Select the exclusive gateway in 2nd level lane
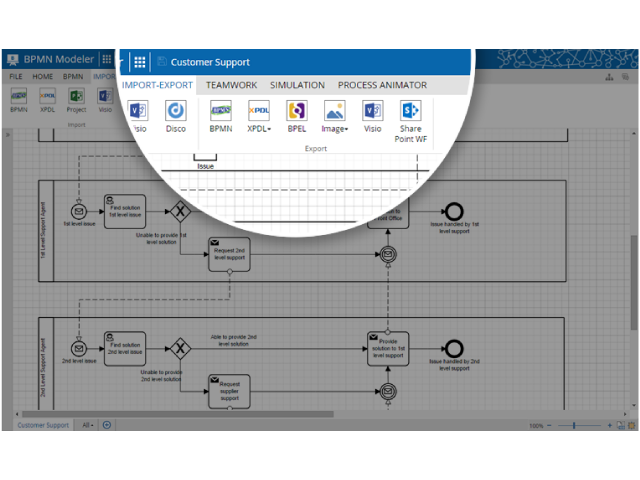 click(x=180, y=349)
